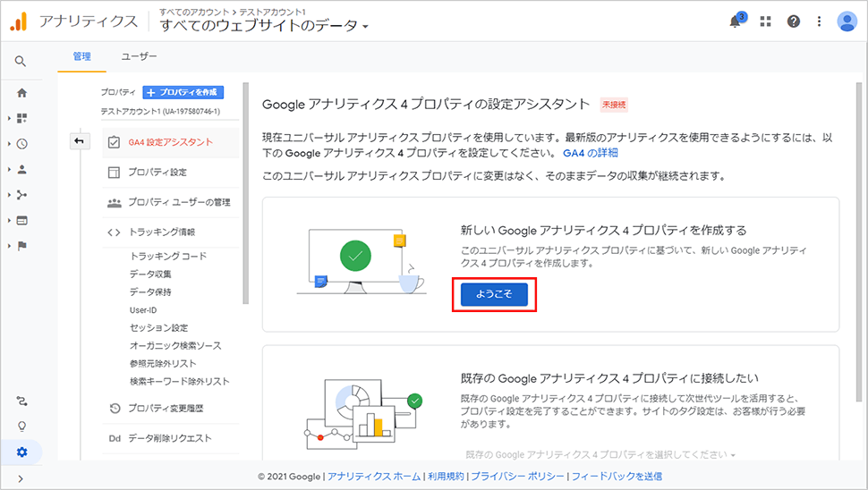Click the main page vertical scrollbar
The width and height of the screenshot is (868, 490).
858,241
